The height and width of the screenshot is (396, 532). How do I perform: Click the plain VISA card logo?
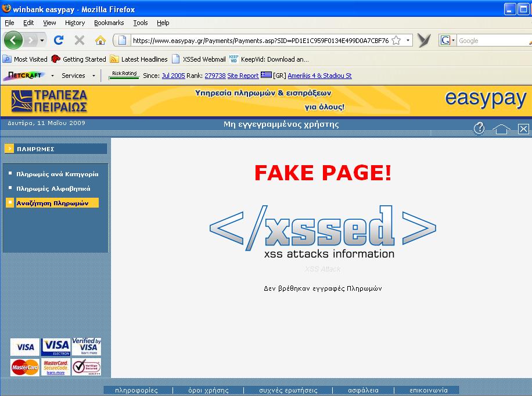[x=25, y=347]
